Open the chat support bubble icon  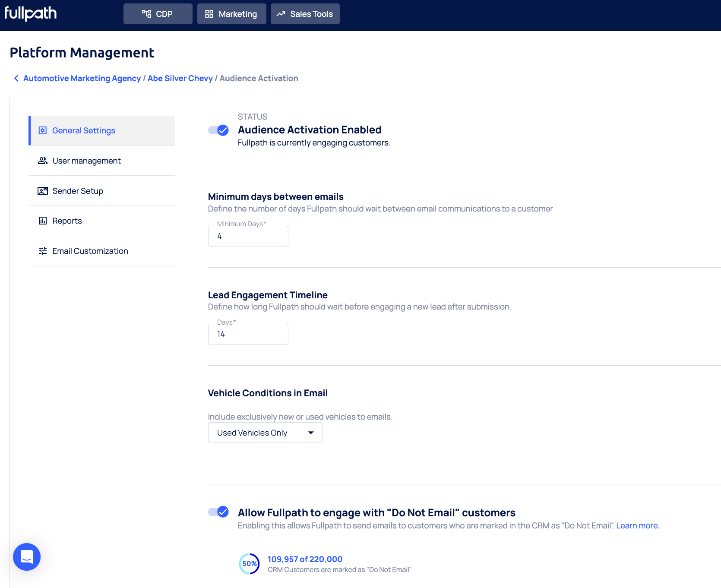tap(27, 556)
